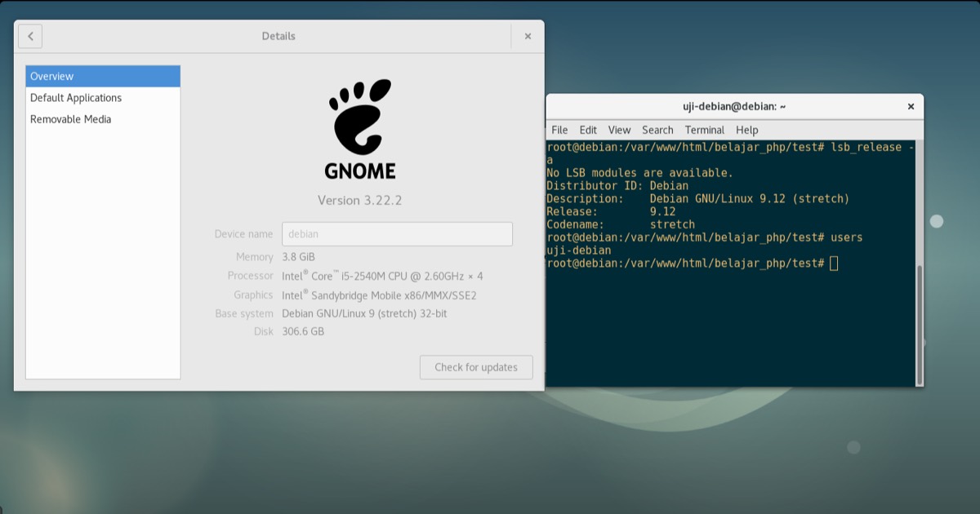Click the 'Disk' label
Screen dimensions: 980x514
pyautogui.click(x=264, y=331)
